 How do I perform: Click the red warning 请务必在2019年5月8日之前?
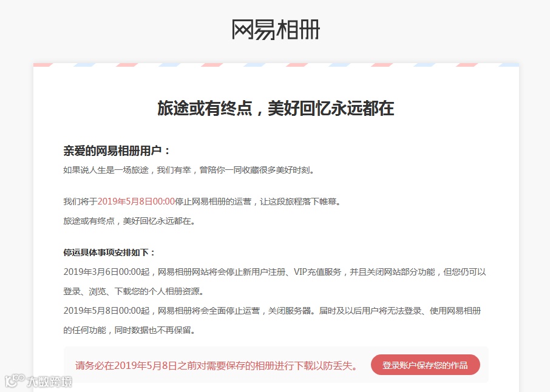[x=217, y=365]
